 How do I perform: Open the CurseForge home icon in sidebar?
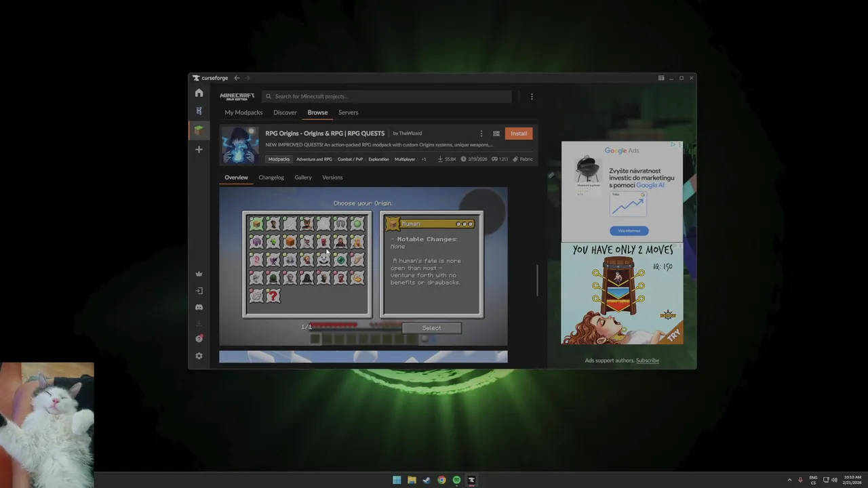(x=199, y=93)
